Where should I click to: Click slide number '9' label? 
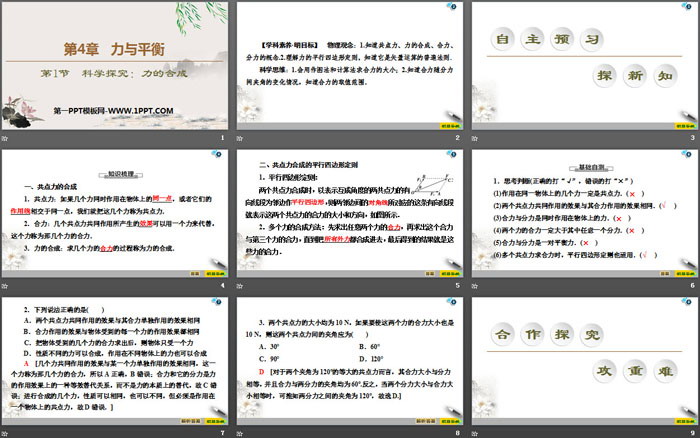coord(692,433)
